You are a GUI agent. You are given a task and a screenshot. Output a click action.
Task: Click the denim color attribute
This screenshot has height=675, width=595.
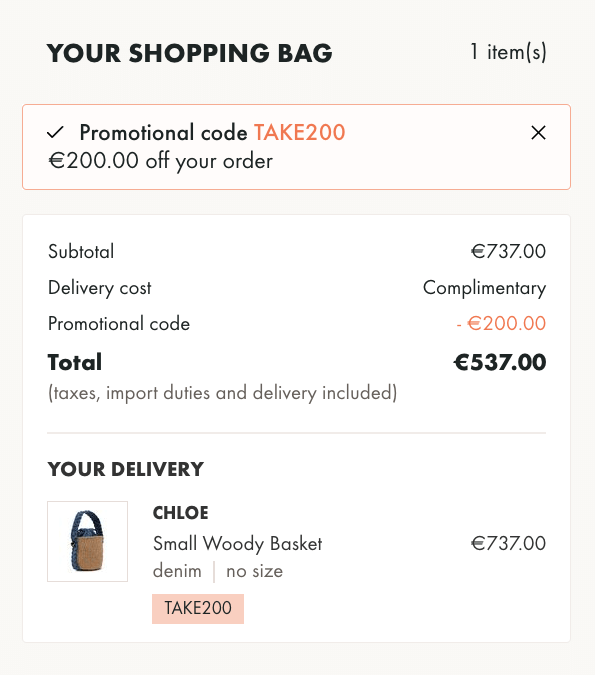[177, 571]
